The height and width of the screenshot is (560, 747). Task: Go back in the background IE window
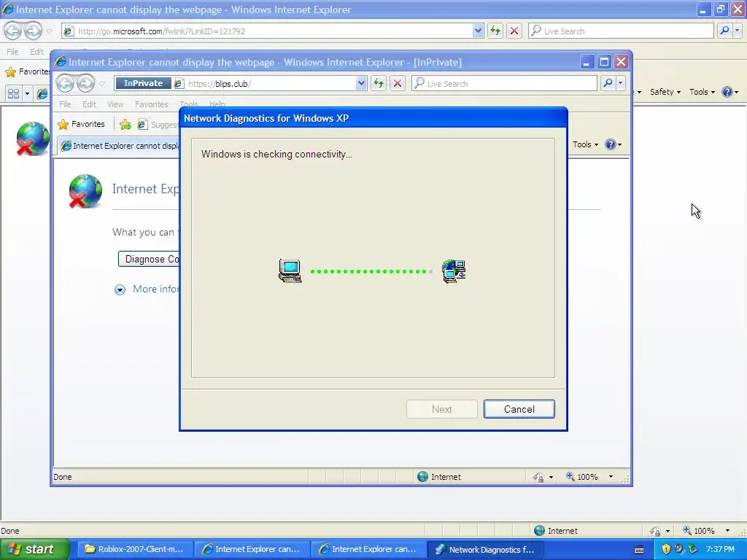pyautogui.click(x=13, y=31)
